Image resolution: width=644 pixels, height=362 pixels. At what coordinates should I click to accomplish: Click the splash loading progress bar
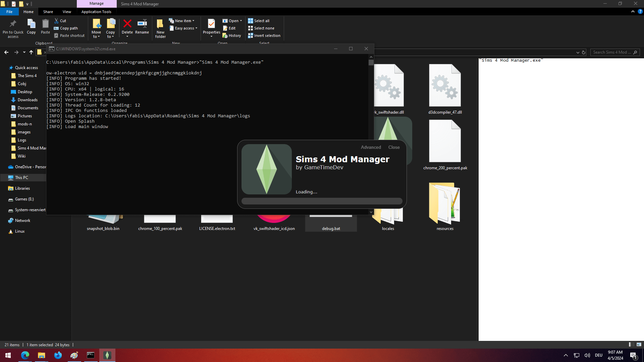point(322,201)
